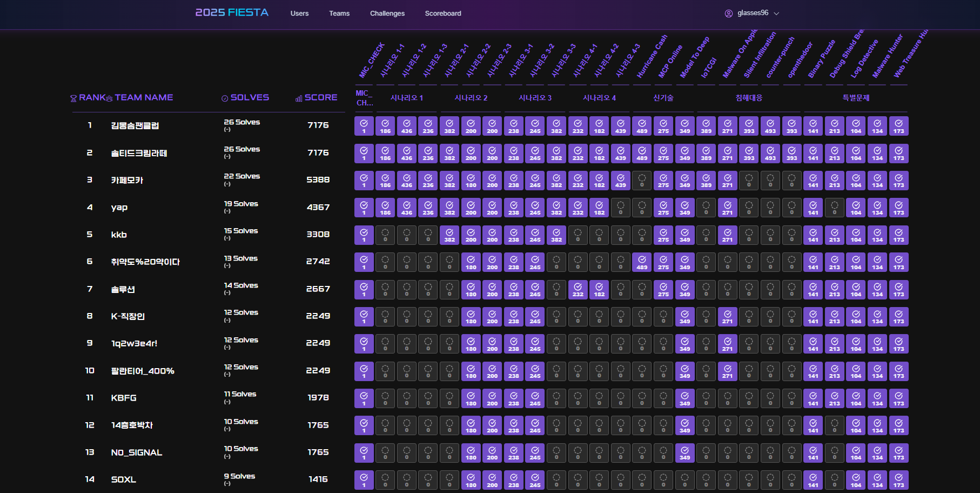Click KBFG's unsolved 시나리오 1-1 cell

(x=385, y=398)
